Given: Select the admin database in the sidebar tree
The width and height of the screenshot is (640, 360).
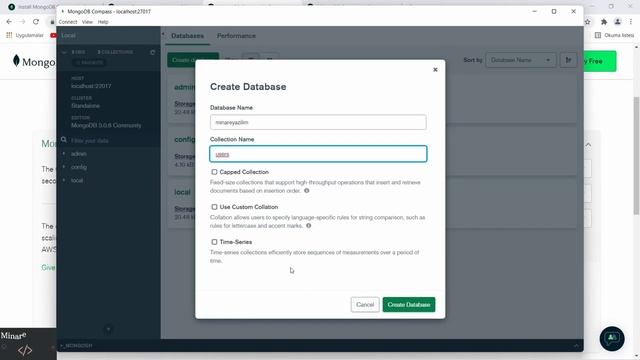Looking at the screenshot, I should point(79,154).
